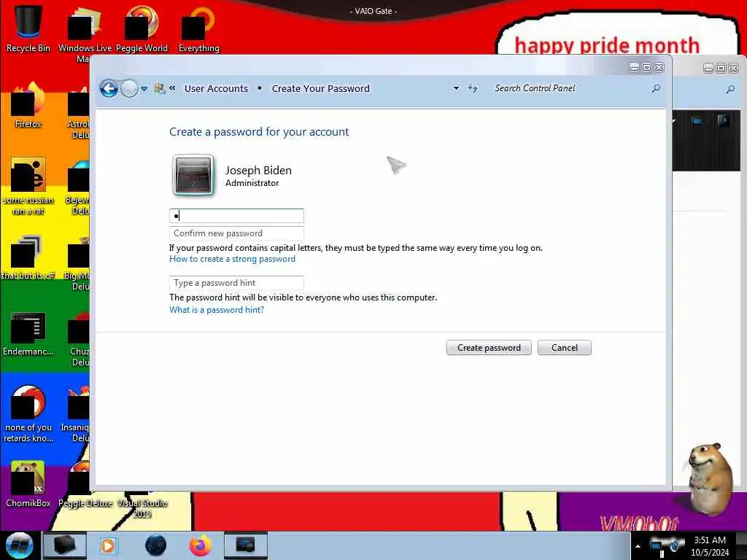Open the Windows Live Mail desktop shortcut
747x560 pixels.
click(85, 34)
